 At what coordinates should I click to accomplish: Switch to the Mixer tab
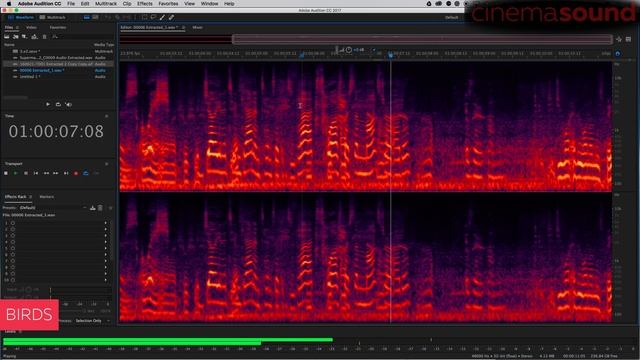click(198, 27)
